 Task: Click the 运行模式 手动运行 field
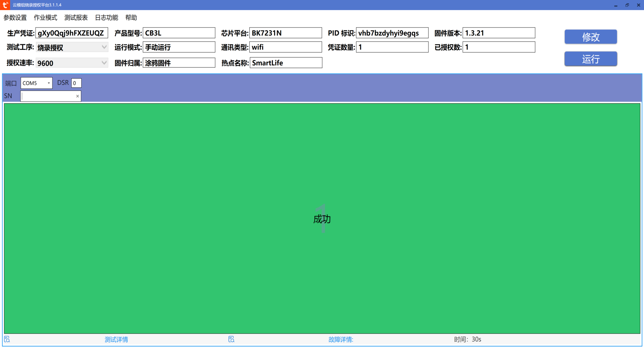pos(179,47)
